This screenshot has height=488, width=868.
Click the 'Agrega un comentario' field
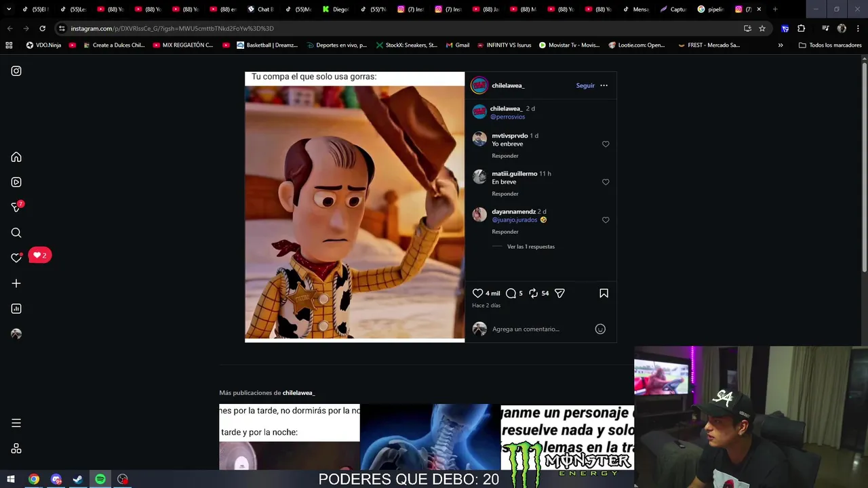click(x=540, y=329)
